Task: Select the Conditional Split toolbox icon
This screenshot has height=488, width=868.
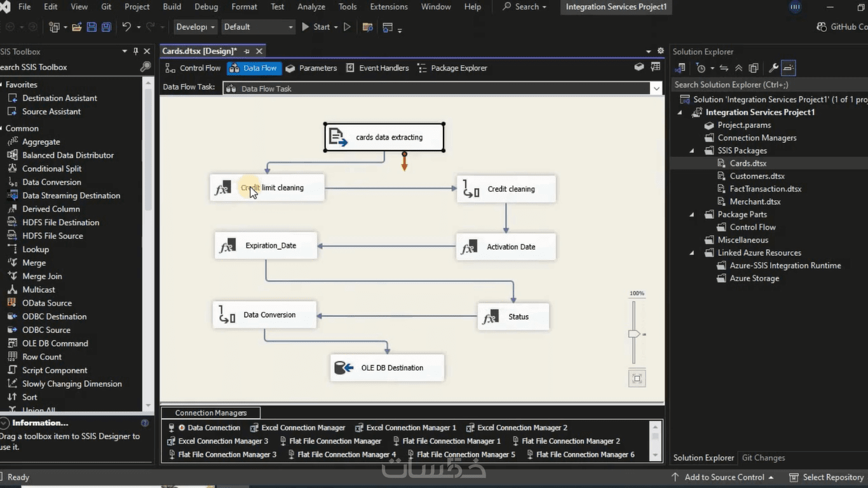Action: coord(12,168)
